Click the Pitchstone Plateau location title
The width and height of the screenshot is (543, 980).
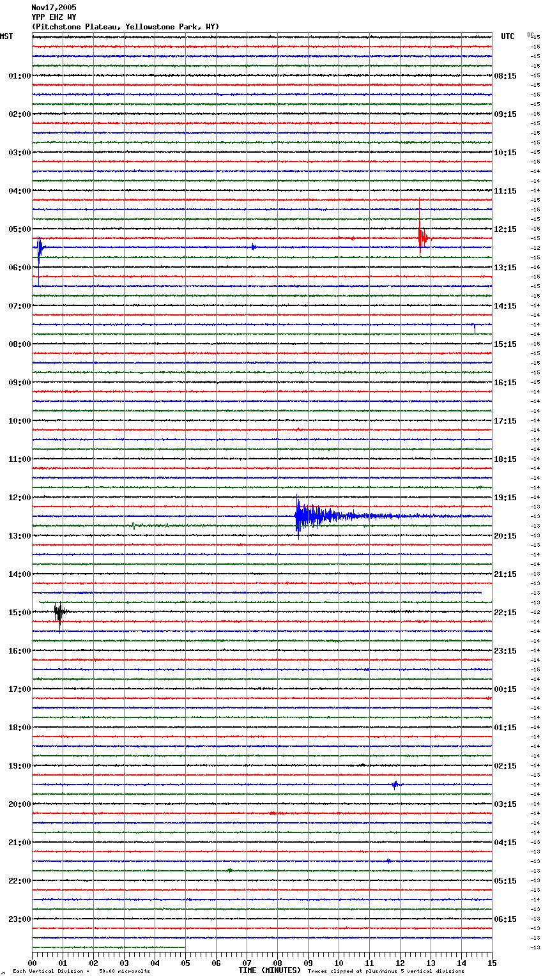[125, 27]
